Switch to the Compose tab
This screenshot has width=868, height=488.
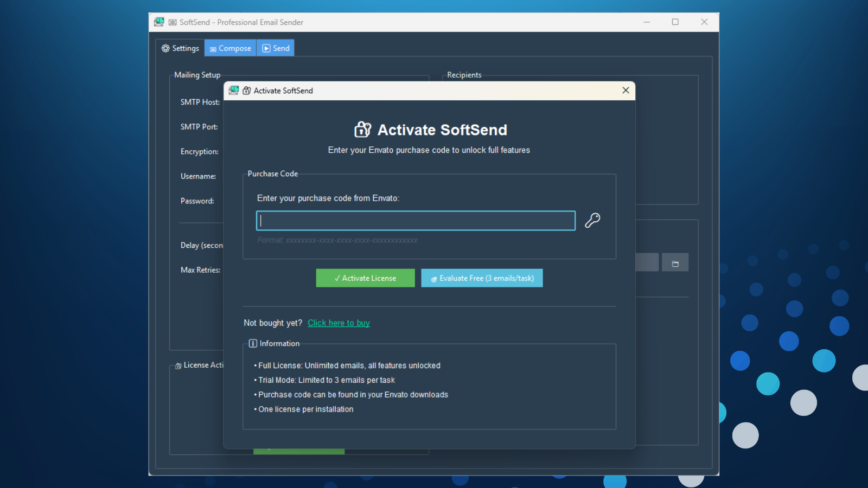[230, 48]
